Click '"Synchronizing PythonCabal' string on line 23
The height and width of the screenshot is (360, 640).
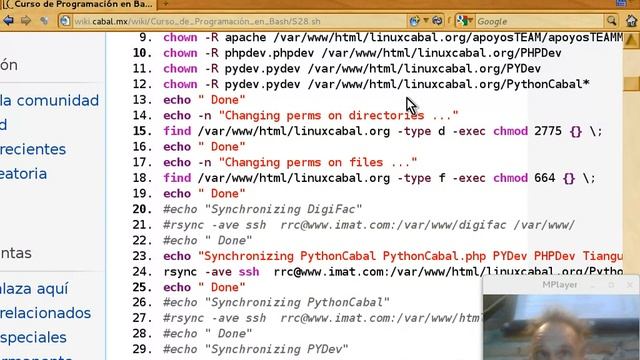[287, 256]
